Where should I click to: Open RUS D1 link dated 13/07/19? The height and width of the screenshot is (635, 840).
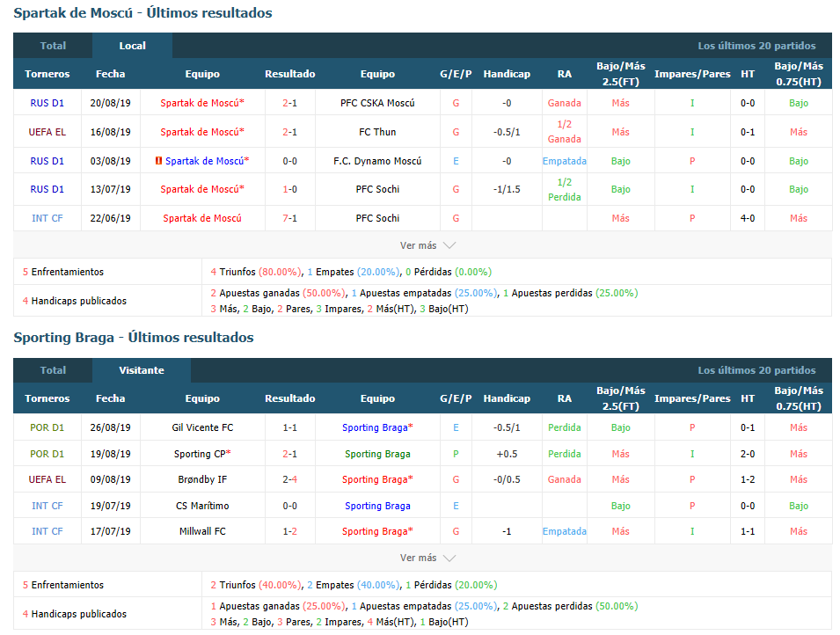click(x=47, y=189)
